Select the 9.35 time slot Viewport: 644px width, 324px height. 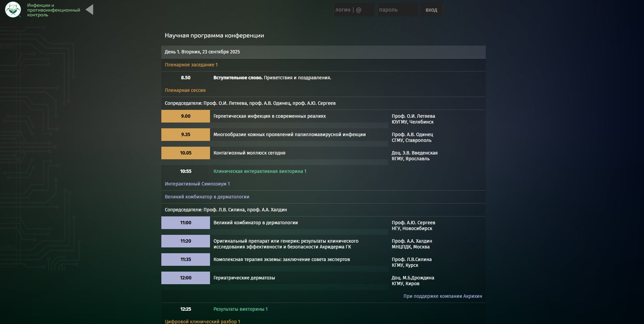[x=186, y=134]
